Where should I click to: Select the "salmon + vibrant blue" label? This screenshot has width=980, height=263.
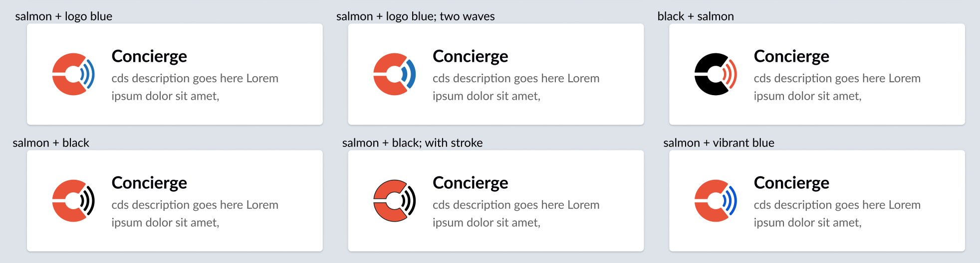(x=719, y=143)
